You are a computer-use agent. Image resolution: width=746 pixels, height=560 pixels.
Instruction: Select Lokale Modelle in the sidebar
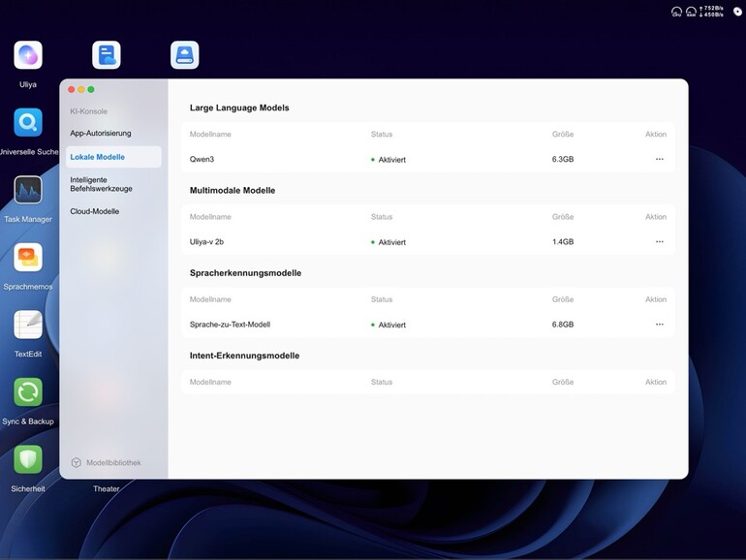point(113,157)
